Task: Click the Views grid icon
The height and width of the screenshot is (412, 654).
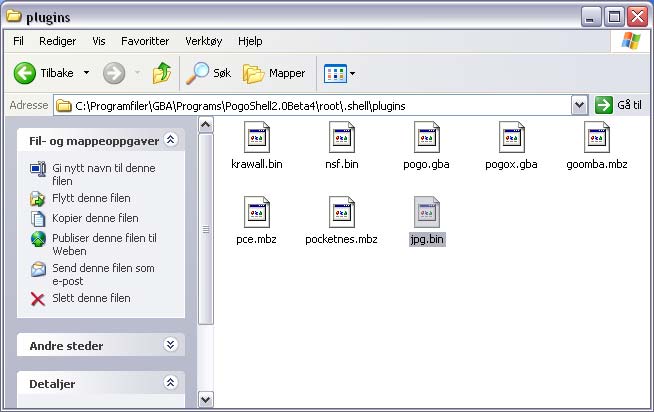Action: pyautogui.click(x=335, y=74)
